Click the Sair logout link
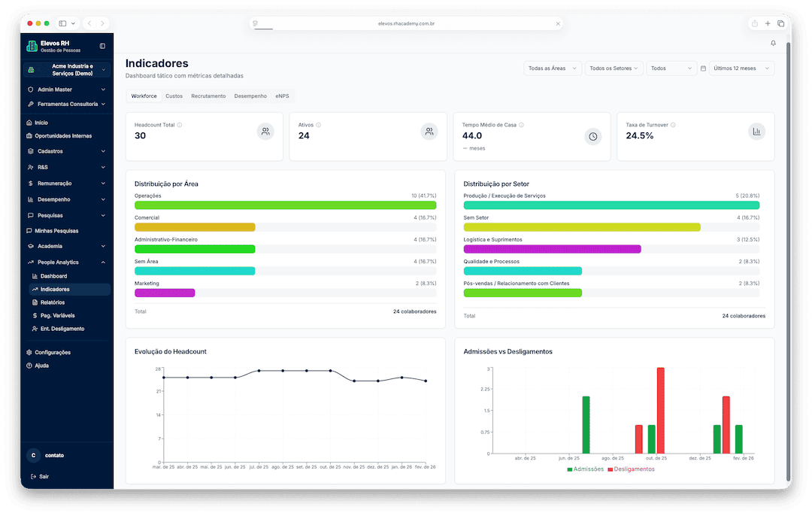This screenshot has width=812, height=516. pos(44,476)
